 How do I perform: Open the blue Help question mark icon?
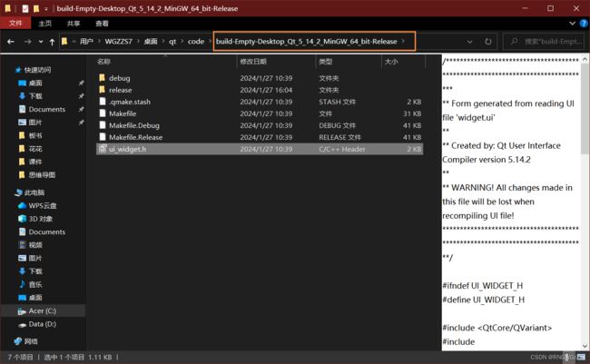click(x=584, y=24)
